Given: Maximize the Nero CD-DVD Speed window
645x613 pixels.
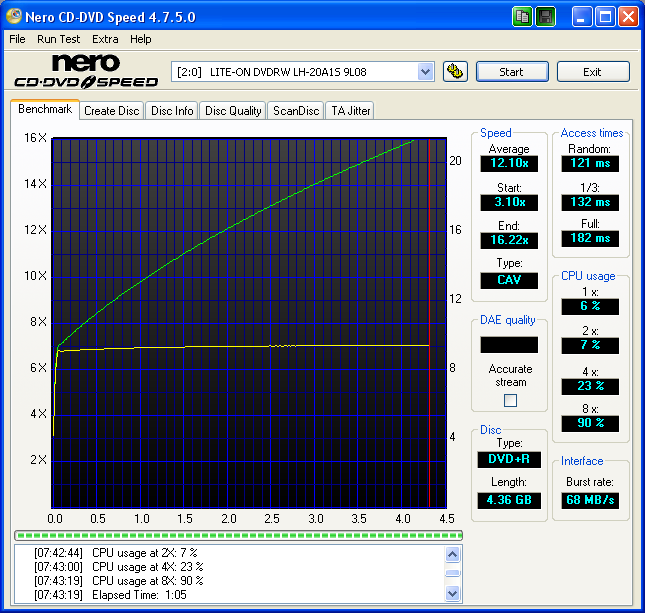Looking at the screenshot, I should [605, 17].
